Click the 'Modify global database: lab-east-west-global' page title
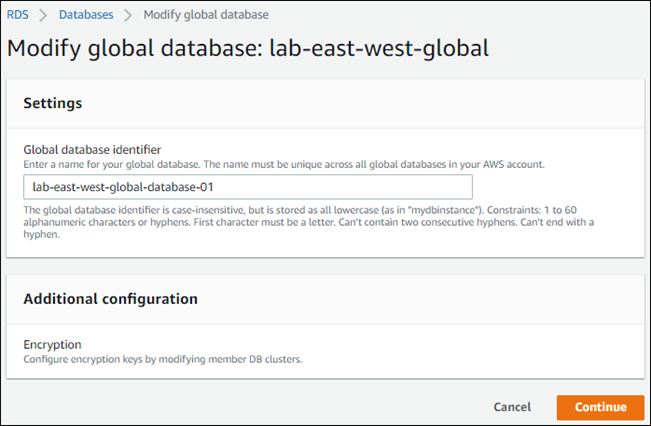 [247, 47]
